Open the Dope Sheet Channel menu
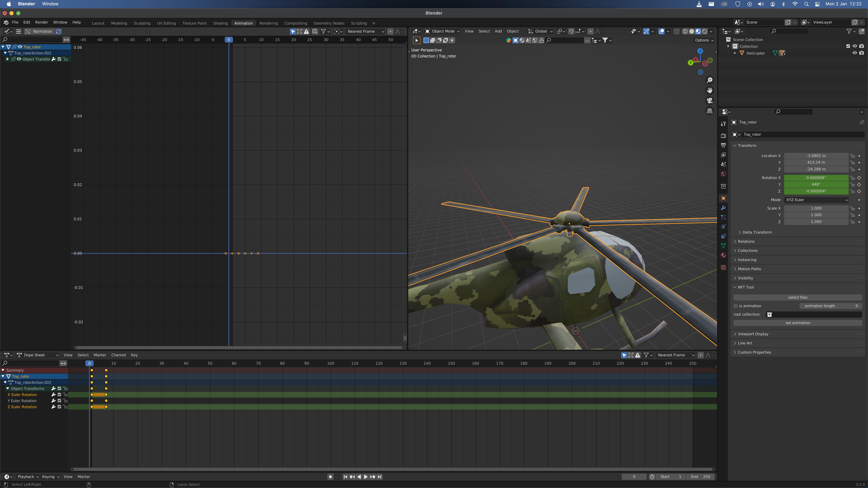Image resolution: width=868 pixels, height=488 pixels. 118,355
